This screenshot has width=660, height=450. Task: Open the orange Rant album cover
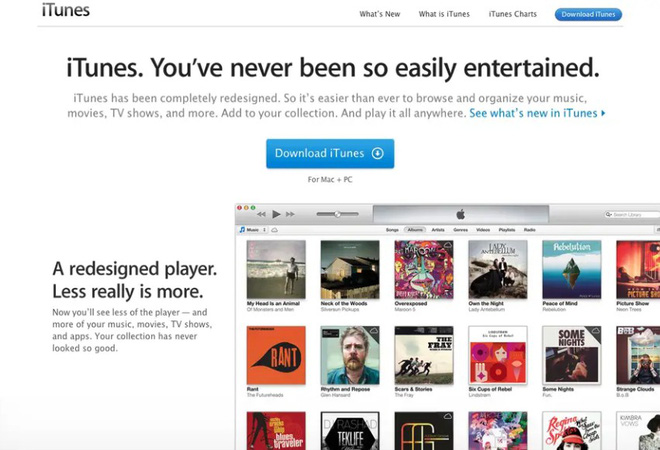pos(276,355)
